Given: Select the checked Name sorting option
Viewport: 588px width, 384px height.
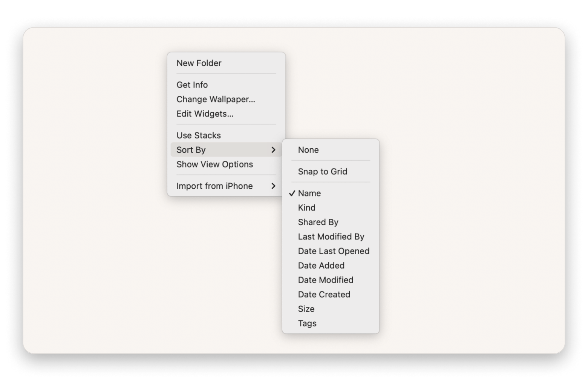Looking at the screenshot, I should click(309, 193).
